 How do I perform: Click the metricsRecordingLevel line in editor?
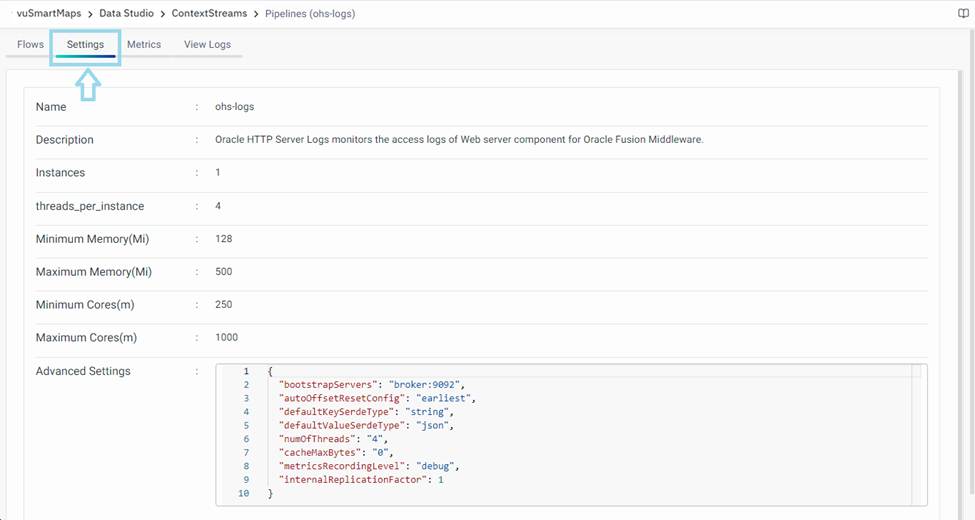pyautogui.click(x=368, y=466)
